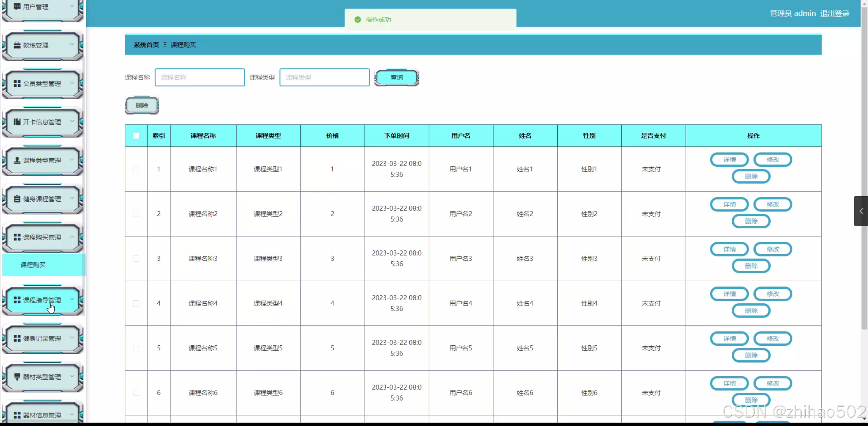Click 退出登录 to log out
Image resolution: width=868 pixels, height=426 pixels.
coord(834,14)
